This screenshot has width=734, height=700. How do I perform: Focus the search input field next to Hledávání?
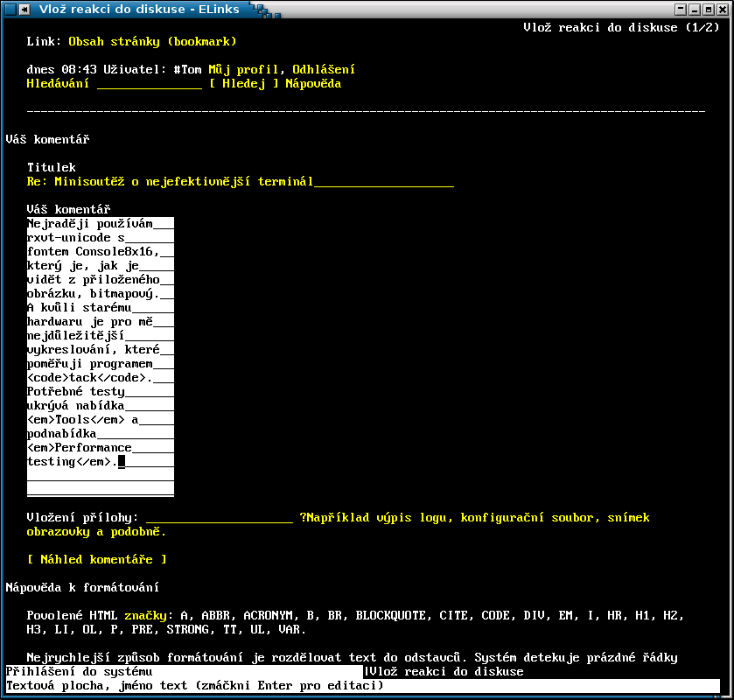coord(150,84)
